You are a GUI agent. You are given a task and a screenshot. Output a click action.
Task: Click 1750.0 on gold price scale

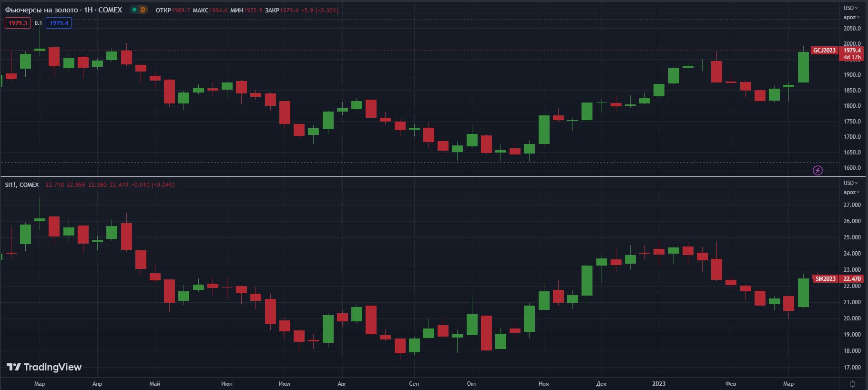852,122
